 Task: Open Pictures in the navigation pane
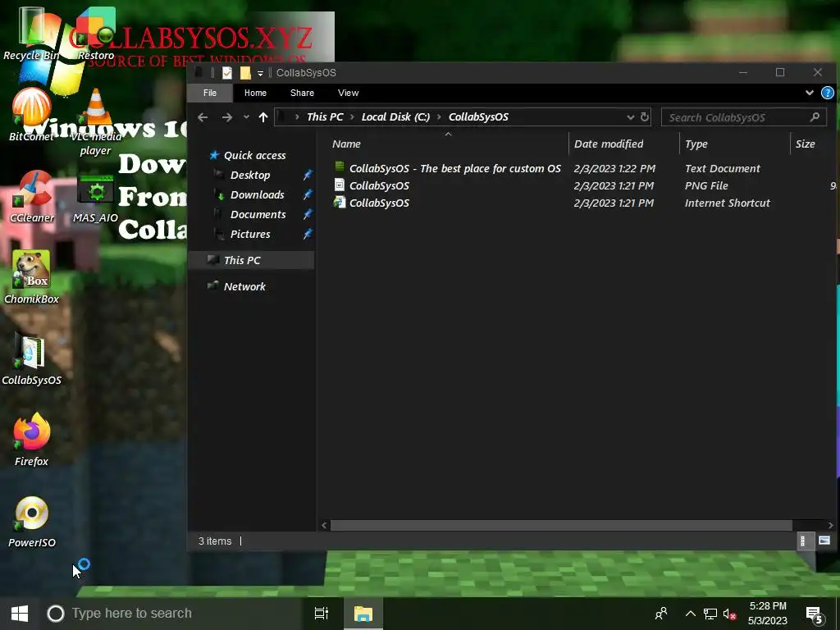[x=250, y=234]
